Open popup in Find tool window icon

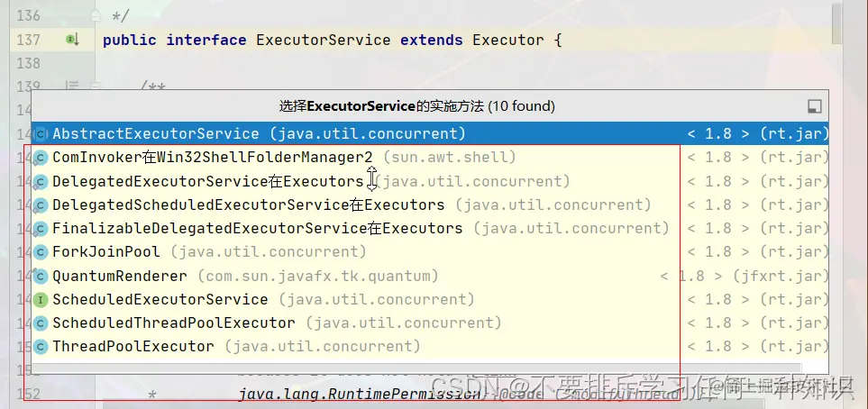[814, 106]
